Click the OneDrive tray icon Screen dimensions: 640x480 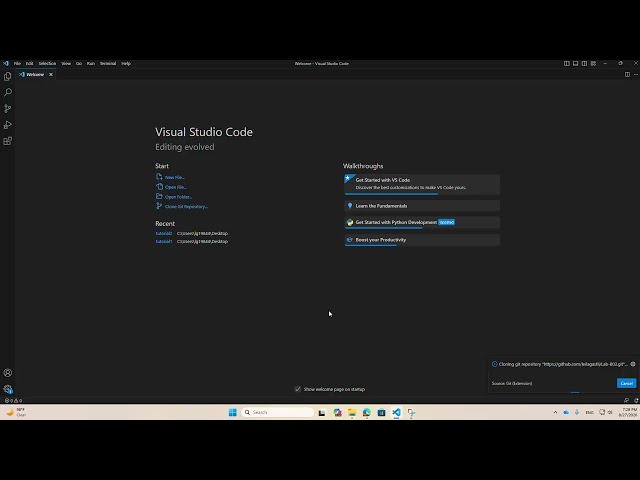(x=566, y=412)
